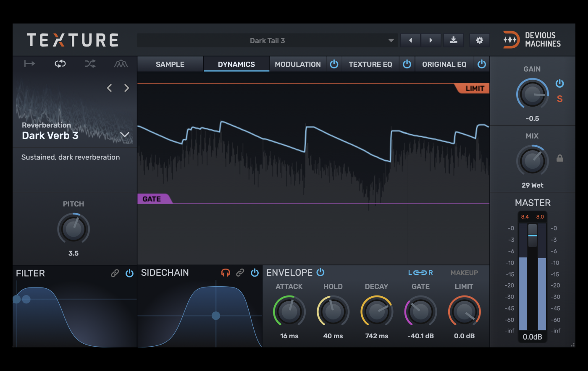Image resolution: width=588 pixels, height=371 pixels.
Task: Click the 0.0dB master value
Action: click(533, 337)
